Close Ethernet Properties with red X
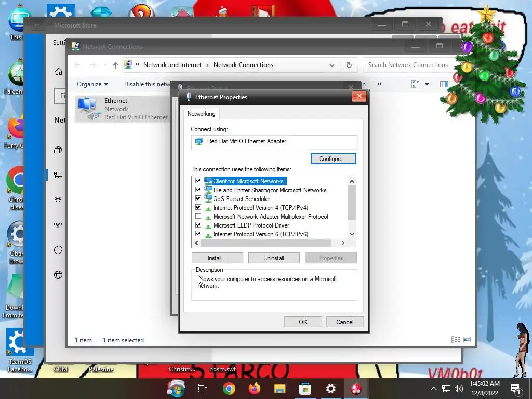This screenshot has height=399, width=532. click(359, 97)
